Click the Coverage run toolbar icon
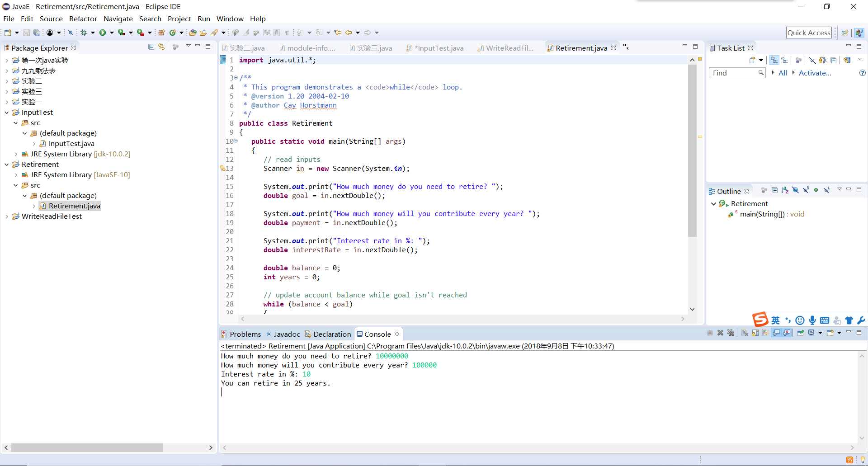868x466 pixels. click(121, 33)
